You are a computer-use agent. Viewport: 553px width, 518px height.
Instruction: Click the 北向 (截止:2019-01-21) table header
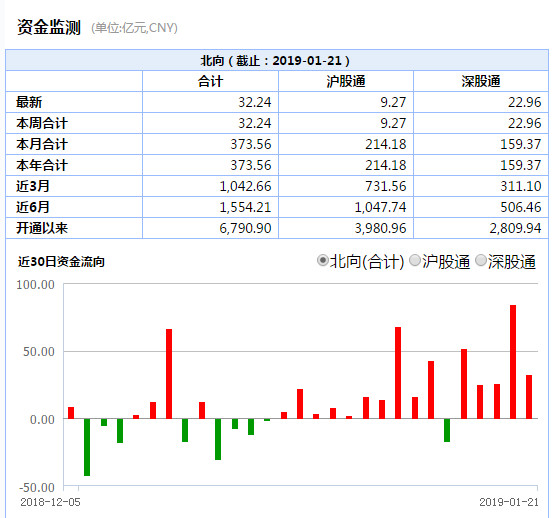click(x=276, y=61)
